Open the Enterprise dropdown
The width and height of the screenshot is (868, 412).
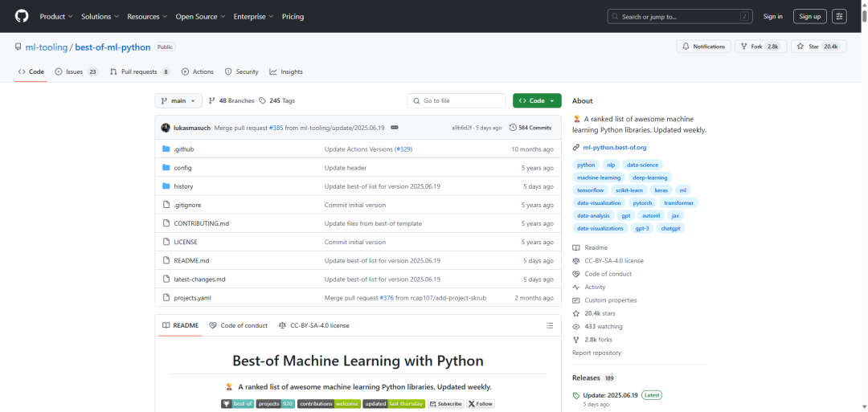point(253,17)
